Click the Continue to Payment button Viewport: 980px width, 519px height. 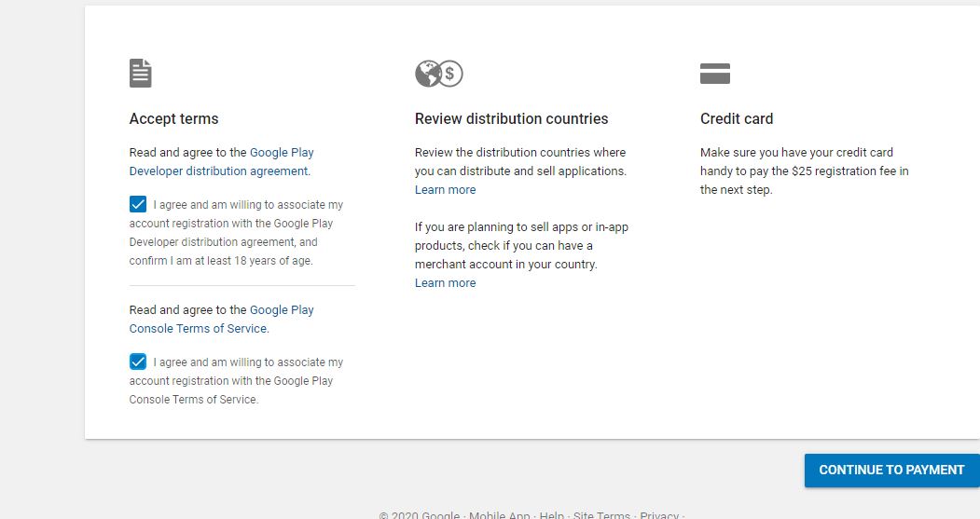pyautogui.click(x=891, y=471)
